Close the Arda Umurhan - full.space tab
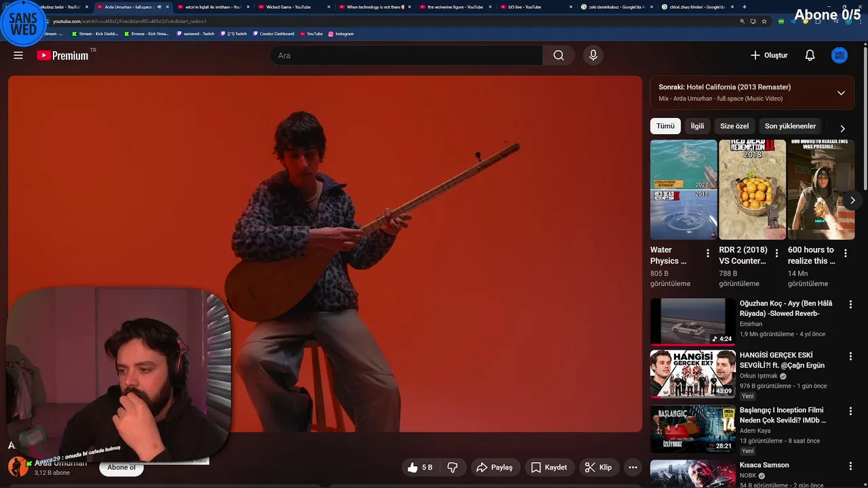This screenshot has width=868, height=488. (x=167, y=7)
